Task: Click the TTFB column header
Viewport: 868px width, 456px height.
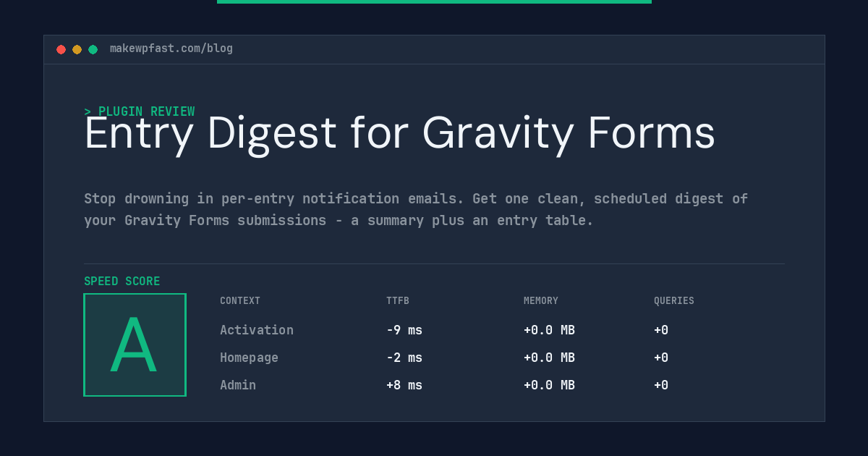Action: [398, 300]
